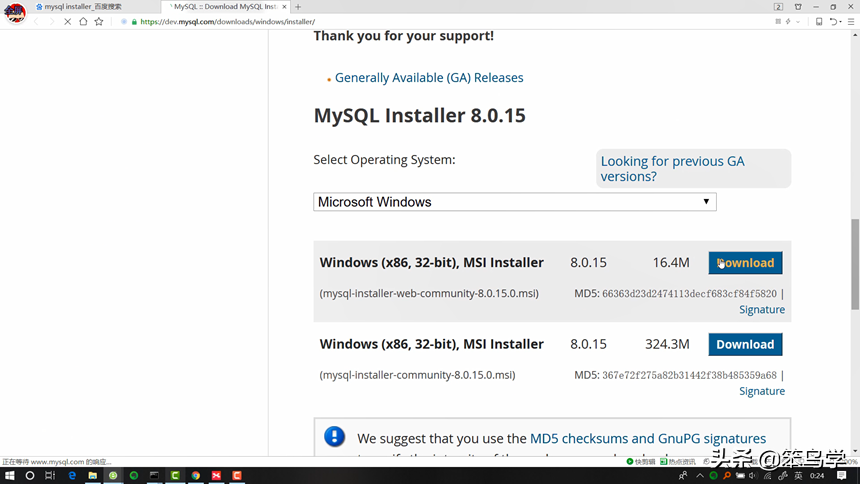Viewport: 860px width, 484px height.
Task: Open Signature link for web-community installer
Action: click(762, 309)
